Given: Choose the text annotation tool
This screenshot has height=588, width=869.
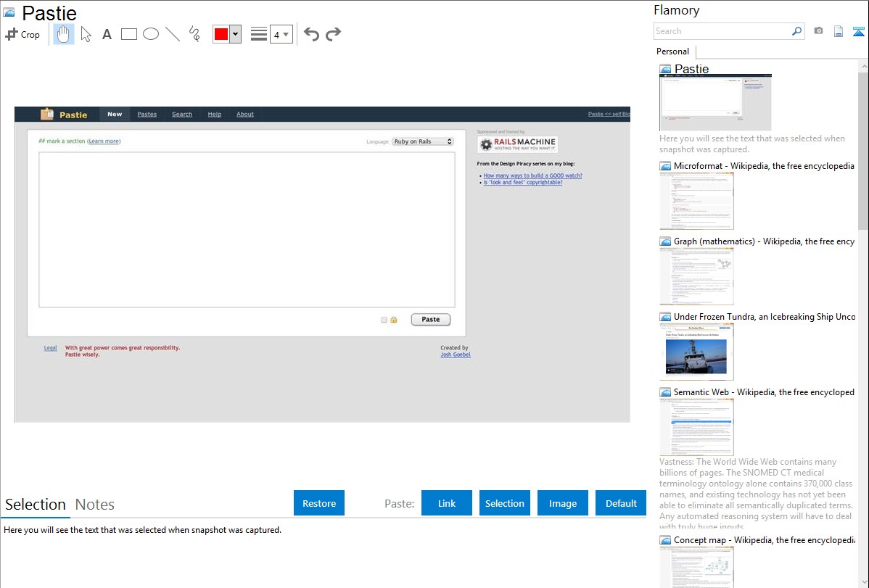Looking at the screenshot, I should pyautogui.click(x=107, y=34).
